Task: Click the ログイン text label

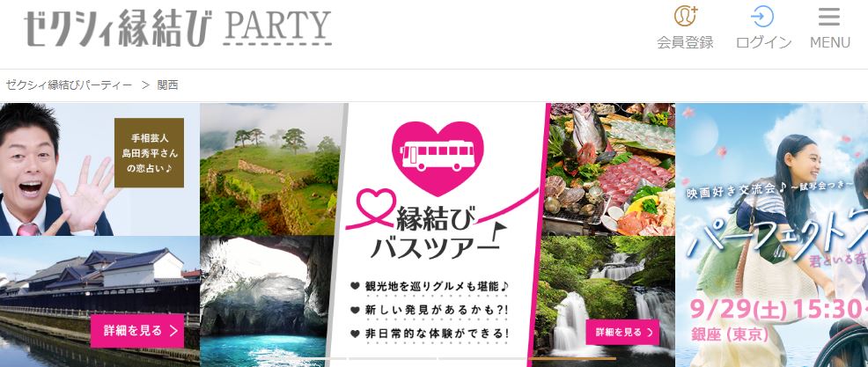Action: point(763,42)
